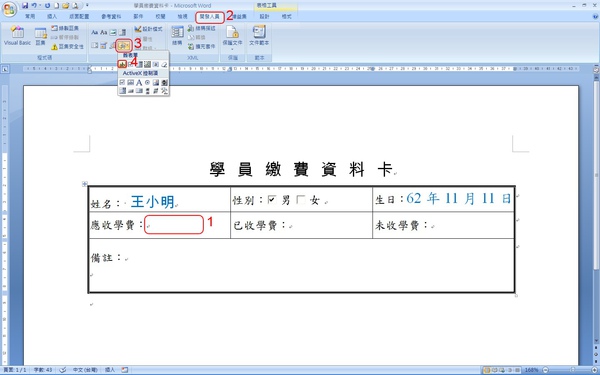This screenshot has height=375, width=600.
Task: Click the empty cell after 應收學費
Action: (x=174, y=225)
